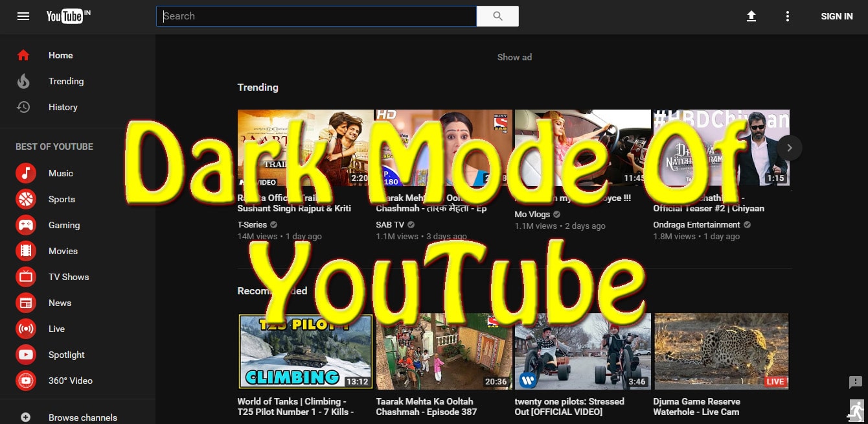Open the twenty one pilots video thumbnail
Viewport: 868px width, 424px height.
pos(582,351)
